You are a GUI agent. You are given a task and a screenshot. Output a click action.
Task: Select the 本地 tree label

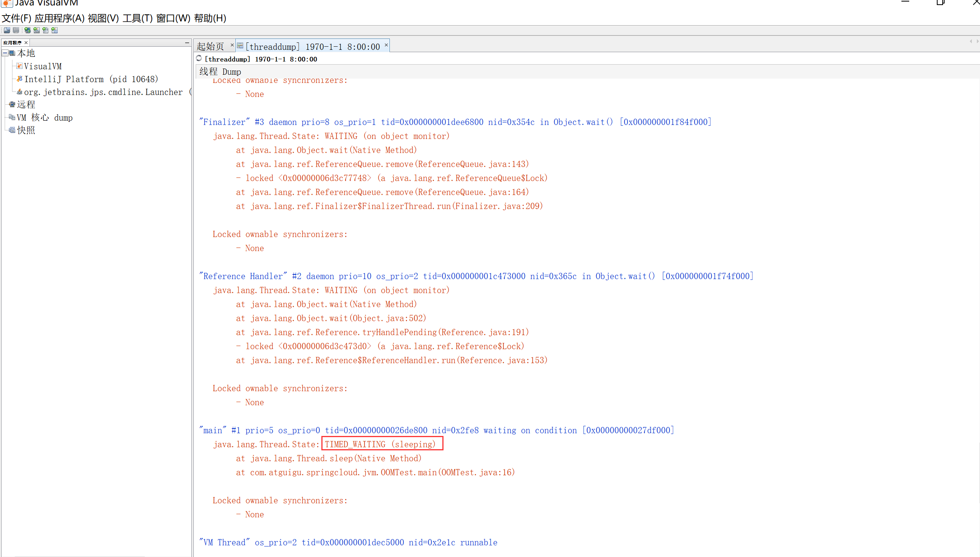coord(26,53)
